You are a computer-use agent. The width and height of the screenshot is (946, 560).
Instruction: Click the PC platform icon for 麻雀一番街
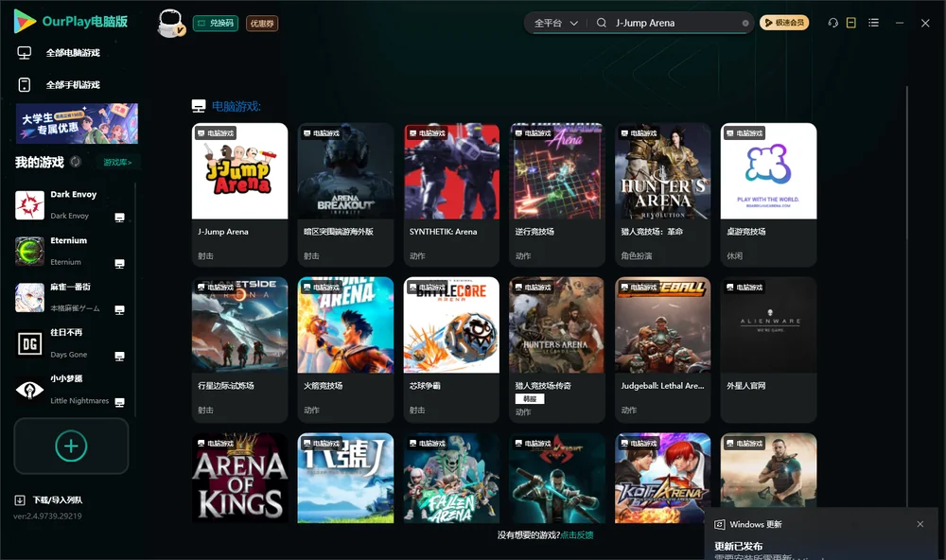coord(119,309)
